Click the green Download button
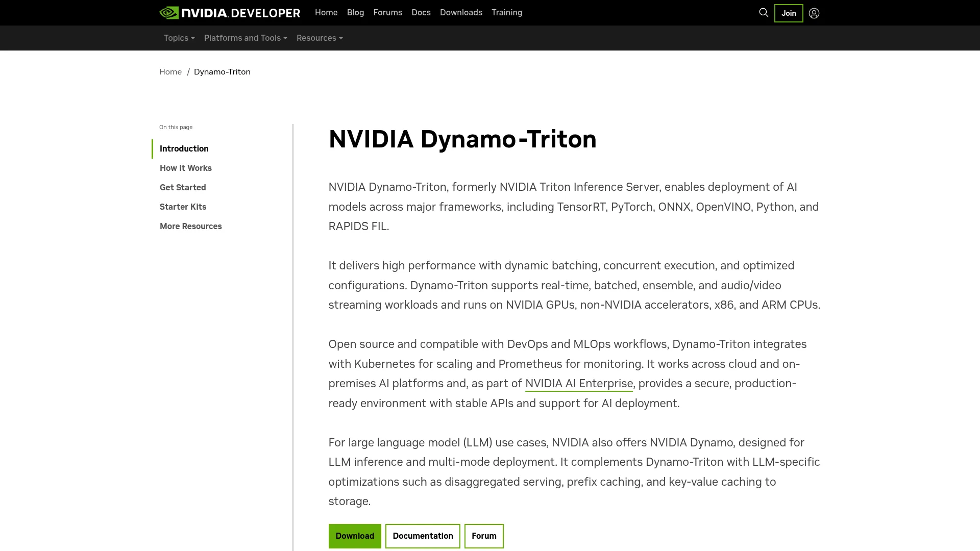This screenshot has height=551, width=980. tap(355, 536)
